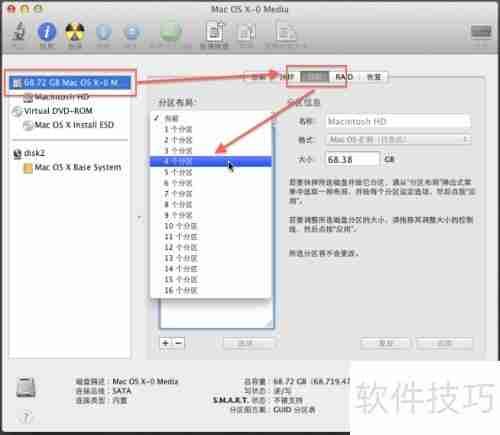Select 68.72 GB Mac OS X-0 Media disk
Image resolution: width=500 pixels, height=435 pixels.
(x=70, y=83)
